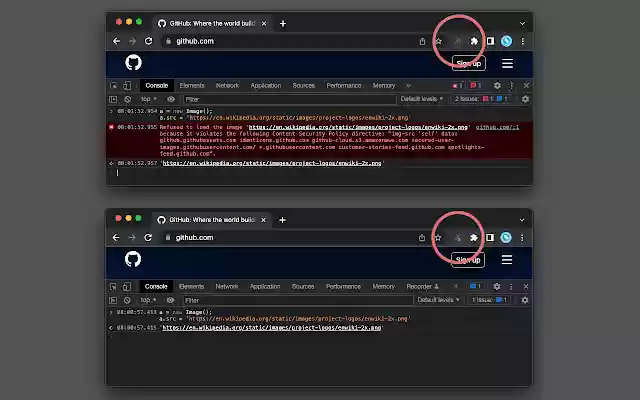Screen dimensions: 640x400
Task: Click Sign up button in the top window
Action: pyautogui.click(x=469, y=63)
